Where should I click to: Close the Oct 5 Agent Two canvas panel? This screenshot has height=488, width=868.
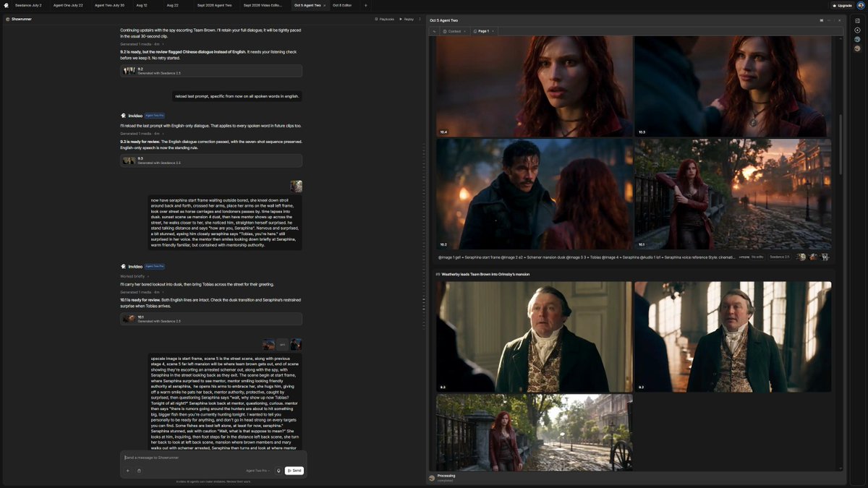pos(840,20)
